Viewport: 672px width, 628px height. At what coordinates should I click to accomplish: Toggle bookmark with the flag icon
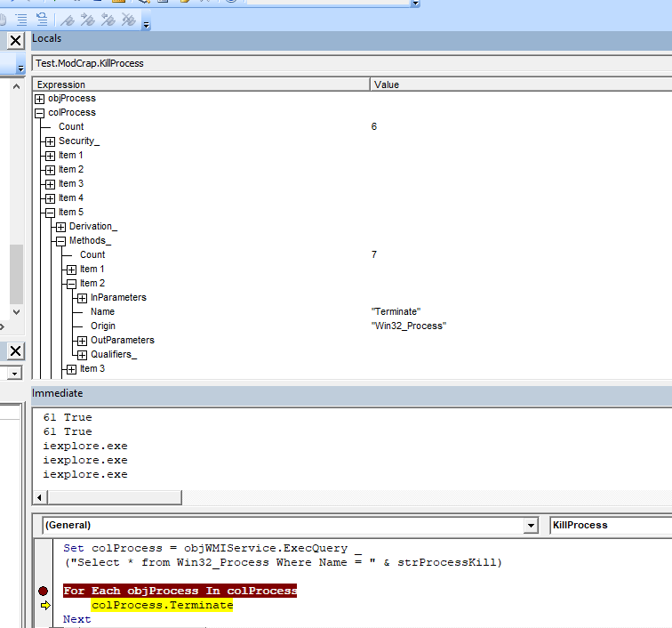[x=68, y=20]
